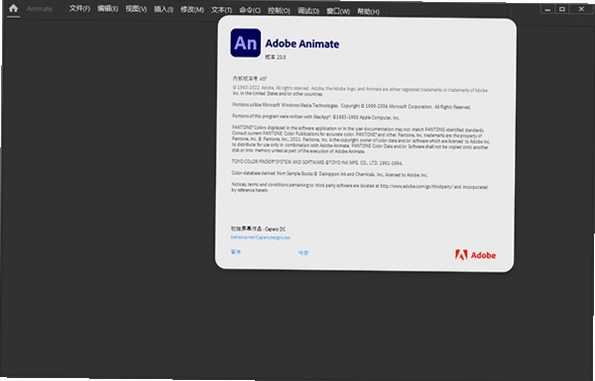Click the Home icon in the top bar
The width and height of the screenshot is (595, 381).
[13, 8]
